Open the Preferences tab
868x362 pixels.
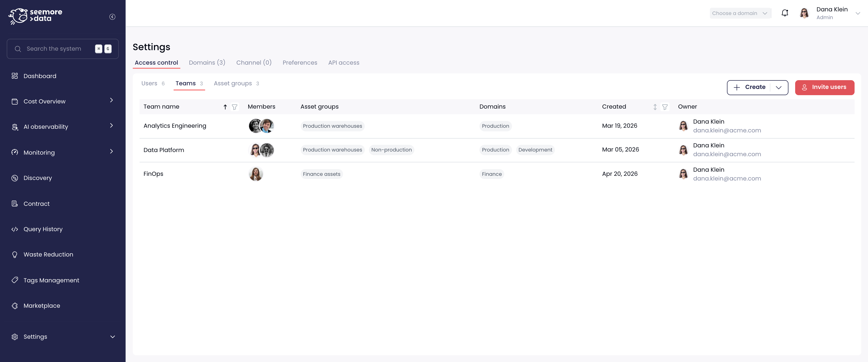tap(300, 63)
